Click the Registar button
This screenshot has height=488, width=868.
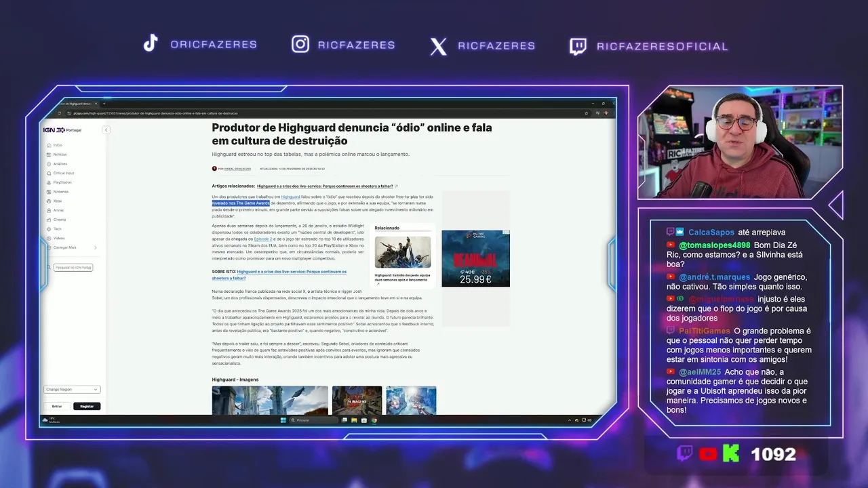coord(87,406)
